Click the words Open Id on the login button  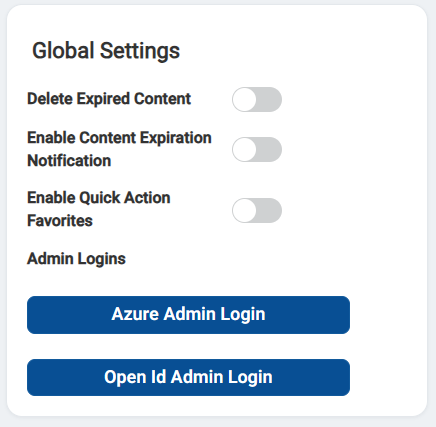(x=135, y=377)
